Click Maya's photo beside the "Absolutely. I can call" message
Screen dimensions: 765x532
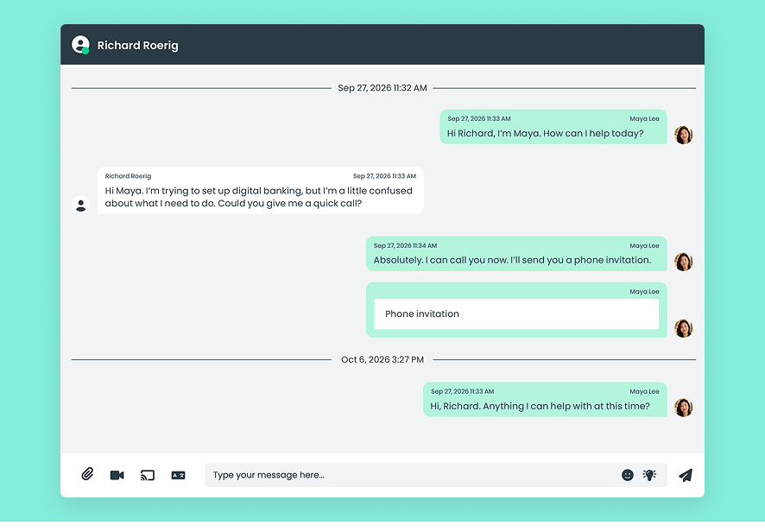pos(684,262)
